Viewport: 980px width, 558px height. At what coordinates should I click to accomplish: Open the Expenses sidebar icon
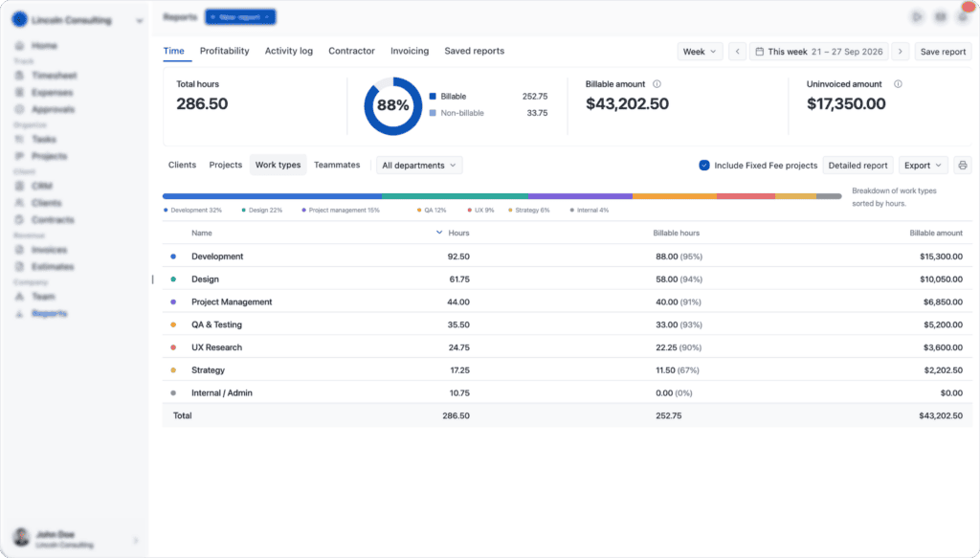click(x=19, y=93)
